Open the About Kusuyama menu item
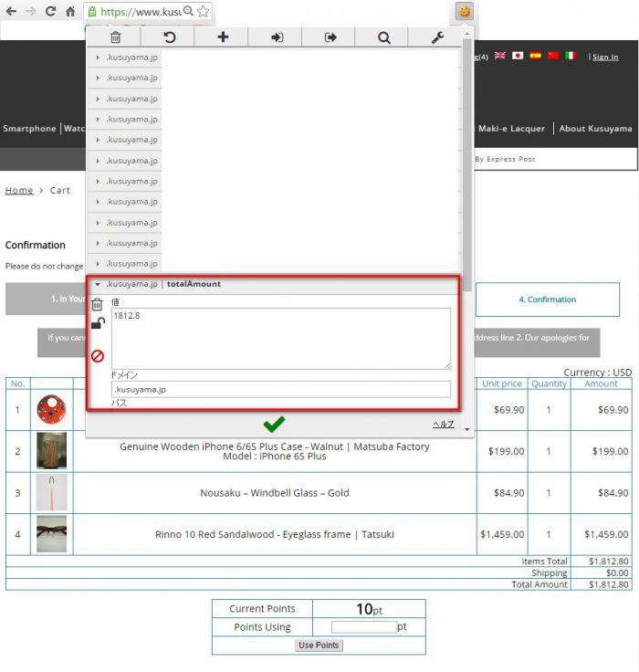 coord(595,129)
